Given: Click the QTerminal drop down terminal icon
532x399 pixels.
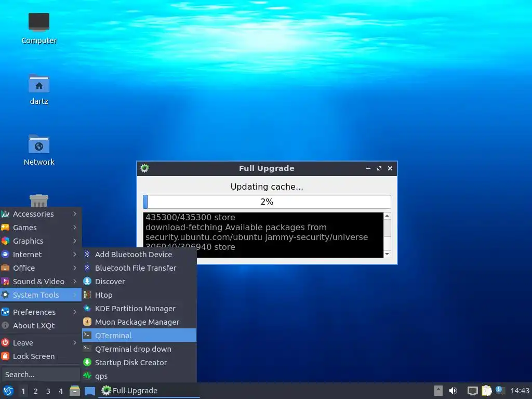Looking at the screenshot, I should click(87, 349).
